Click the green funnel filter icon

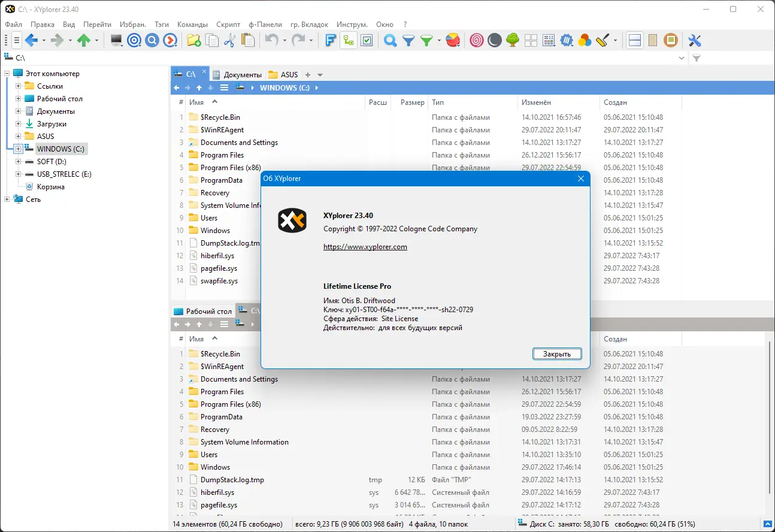click(x=426, y=41)
